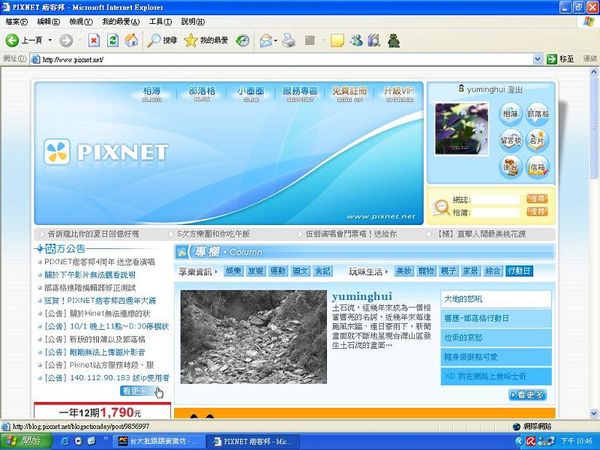The width and height of the screenshot is (600, 450).
Task: Open the 我的最愛 (Favorites) menu
Action: tap(121, 22)
